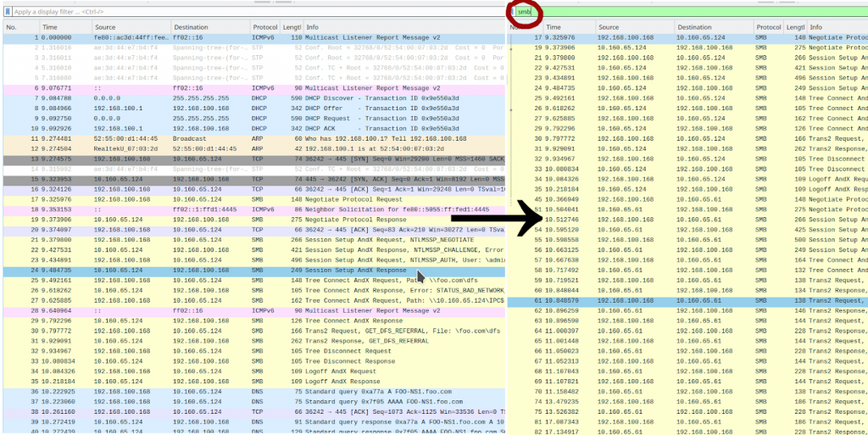Sort by Source column in smb-filtered list
The height and width of the screenshot is (435, 868).
634,27
